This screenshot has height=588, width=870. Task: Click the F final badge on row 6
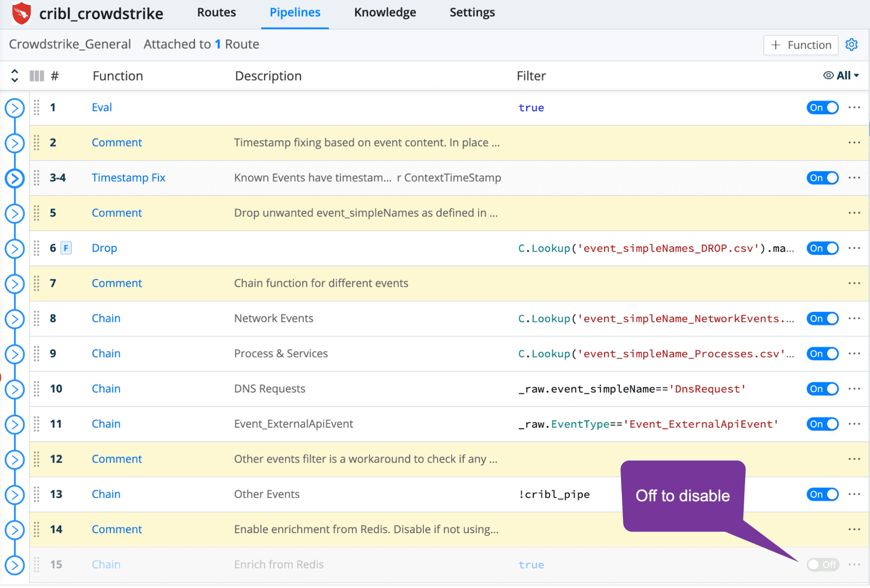pyautogui.click(x=66, y=248)
